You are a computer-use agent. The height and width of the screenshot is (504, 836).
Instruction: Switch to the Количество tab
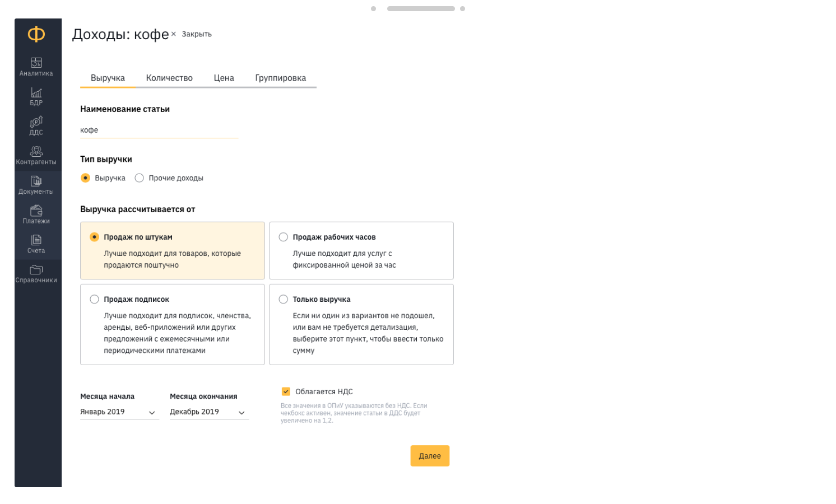point(169,78)
